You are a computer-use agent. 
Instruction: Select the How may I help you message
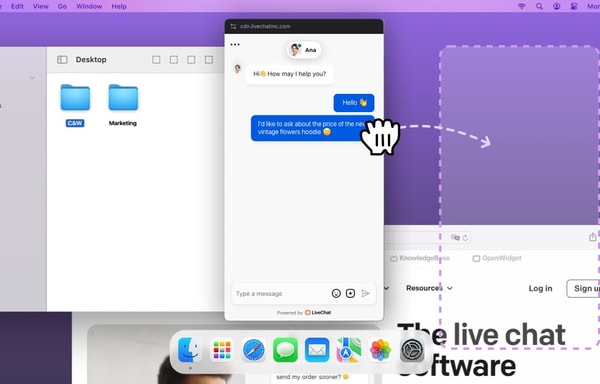(x=290, y=74)
